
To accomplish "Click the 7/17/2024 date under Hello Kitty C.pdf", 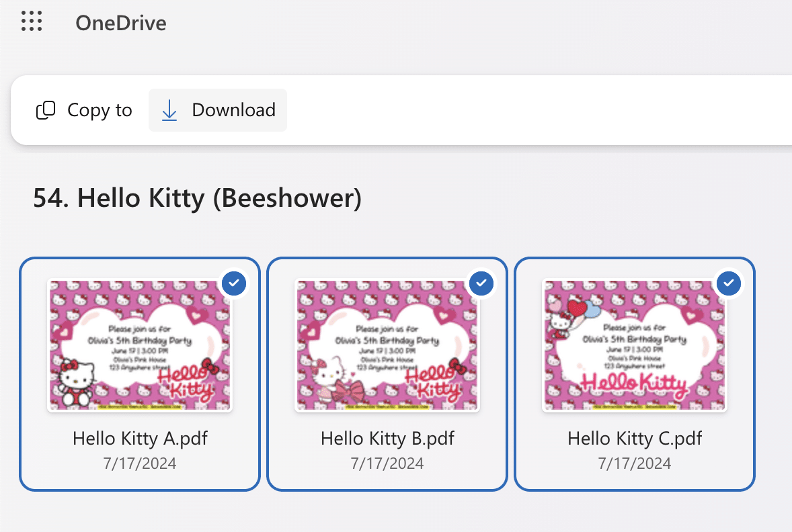I will pyautogui.click(x=635, y=463).
